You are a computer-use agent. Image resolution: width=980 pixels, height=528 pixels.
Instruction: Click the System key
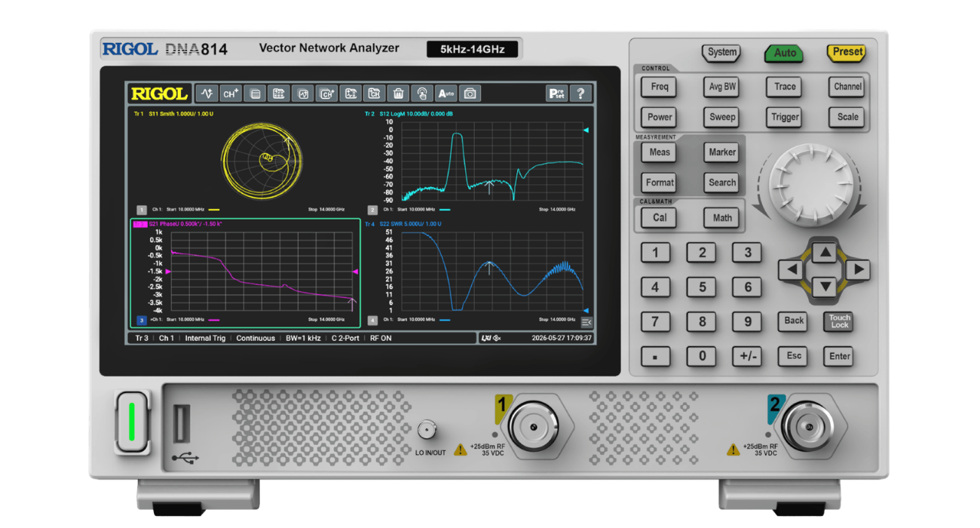pos(721,53)
